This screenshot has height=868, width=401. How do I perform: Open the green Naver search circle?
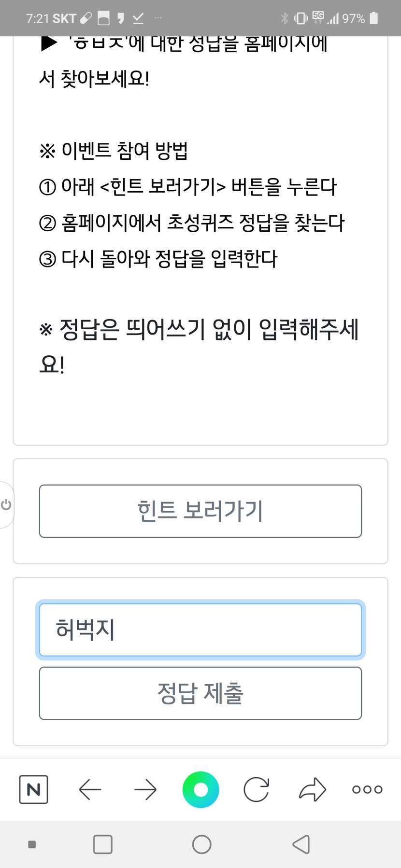pyautogui.click(x=200, y=790)
